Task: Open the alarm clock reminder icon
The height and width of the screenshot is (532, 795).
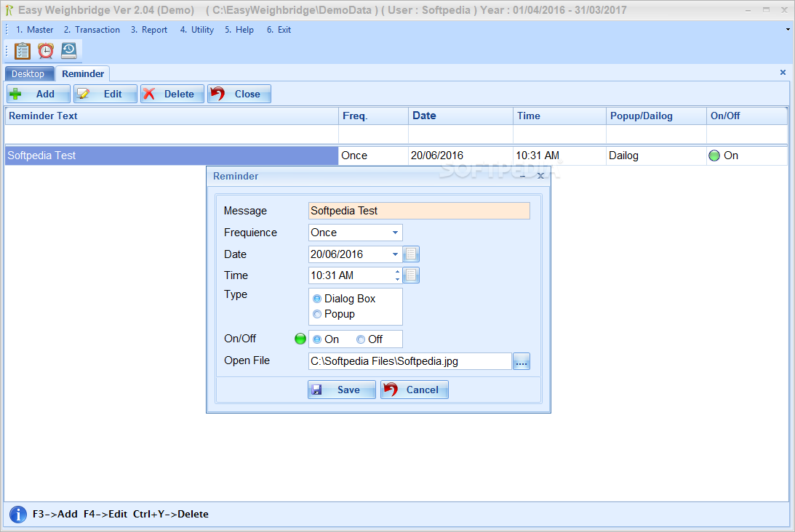Action: [x=46, y=51]
